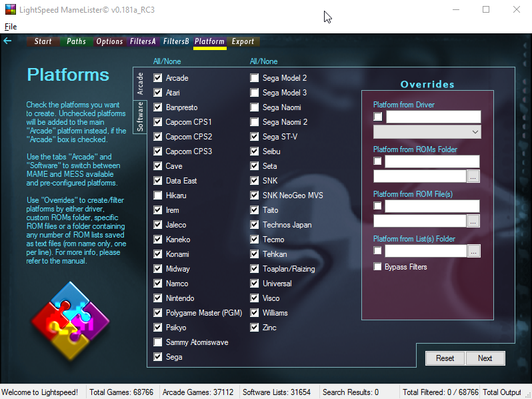This screenshot has height=399, width=532.
Task: Open the Export tab
Action: point(243,41)
